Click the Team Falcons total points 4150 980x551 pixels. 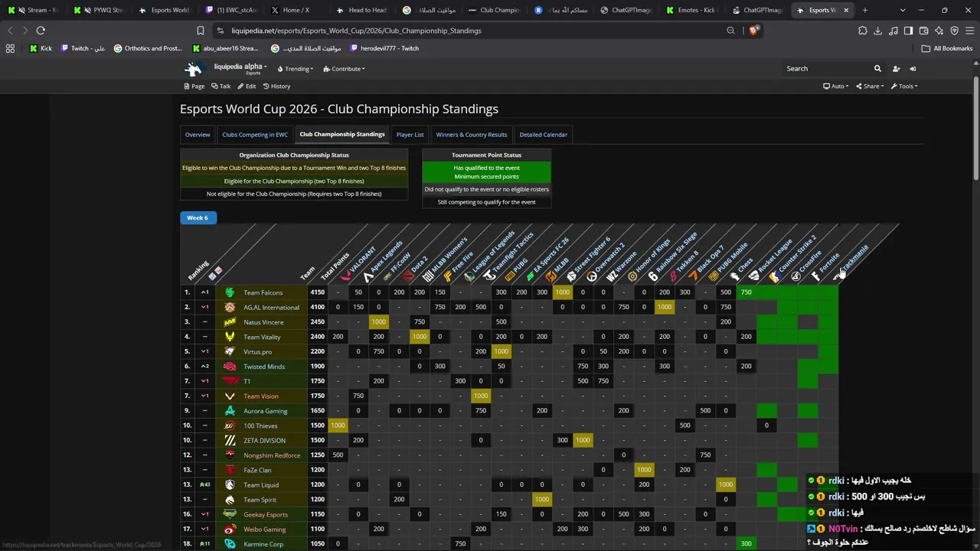point(318,292)
